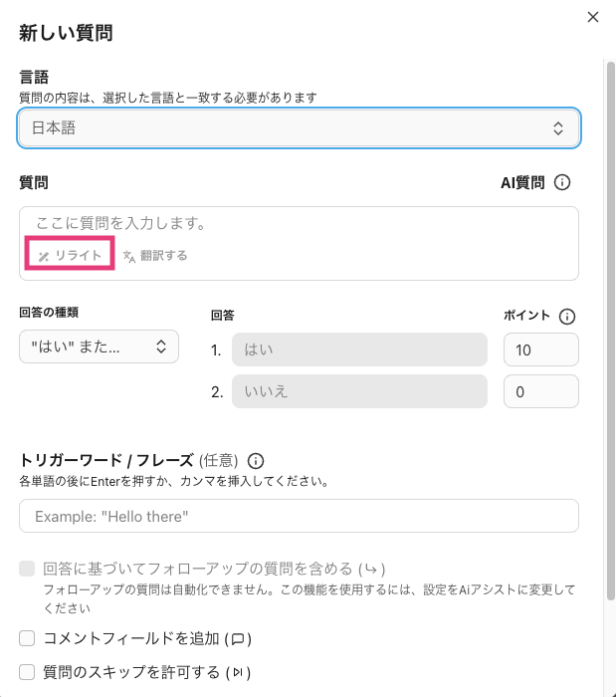The width and height of the screenshot is (616, 697).
Task: Click the 質問の内容は language hint text
Action: tap(168, 98)
